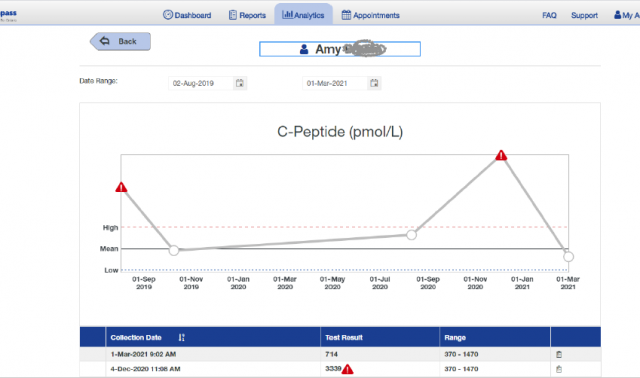The width and height of the screenshot is (640, 378).
Task: Open report icon for 1-Mar-2021 row
Action: [559, 354]
